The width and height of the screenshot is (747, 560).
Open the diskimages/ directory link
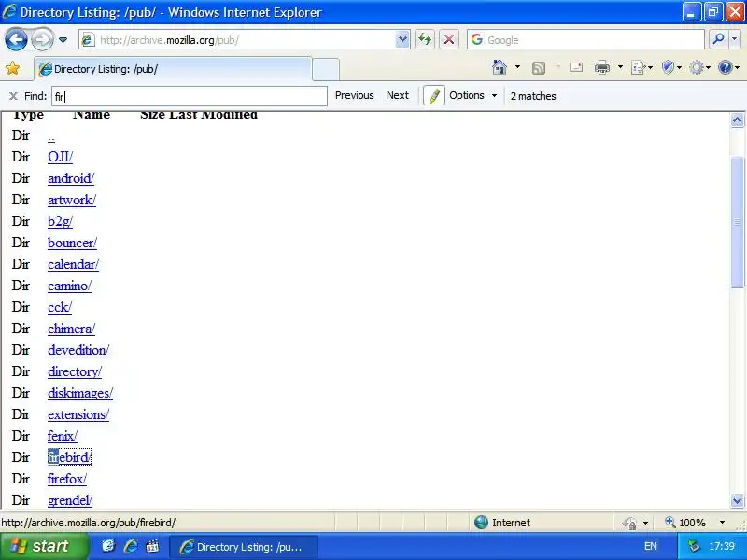tap(80, 392)
